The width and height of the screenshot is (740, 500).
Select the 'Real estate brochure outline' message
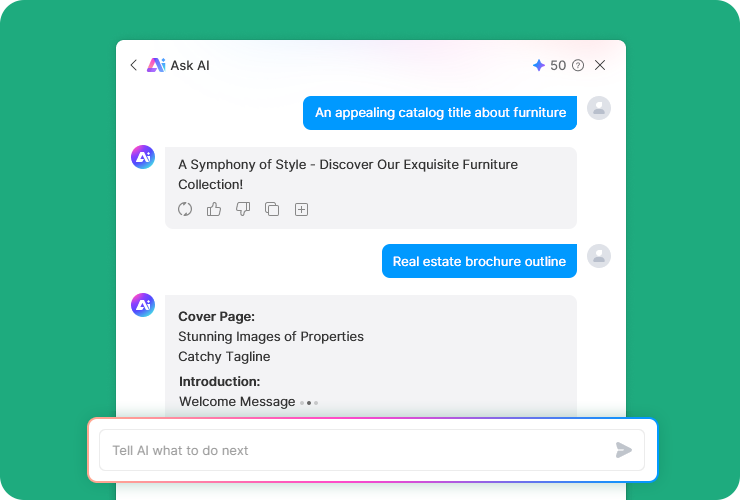coord(479,261)
